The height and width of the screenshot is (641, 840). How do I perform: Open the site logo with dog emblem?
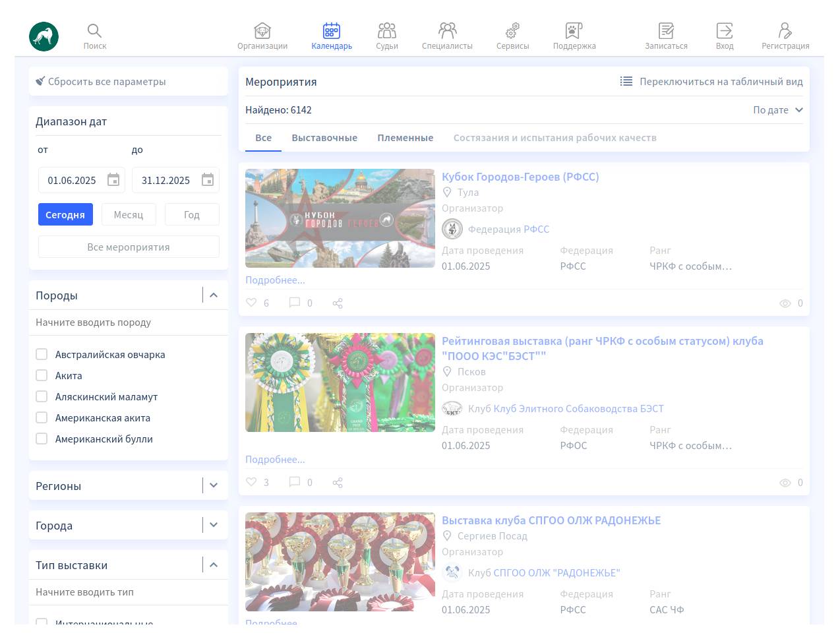click(x=44, y=36)
